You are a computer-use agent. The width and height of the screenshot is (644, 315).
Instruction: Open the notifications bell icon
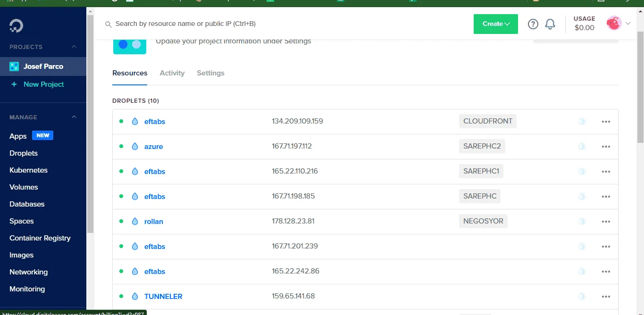pos(550,24)
